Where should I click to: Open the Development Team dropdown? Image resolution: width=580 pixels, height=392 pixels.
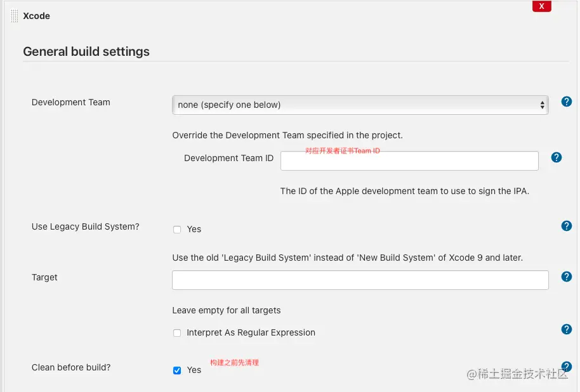pos(360,105)
